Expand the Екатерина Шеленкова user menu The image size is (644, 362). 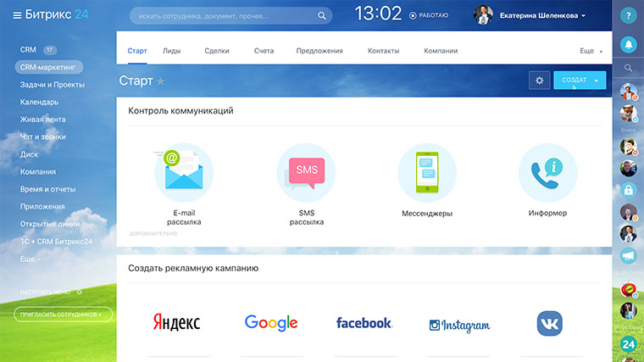(583, 16)
